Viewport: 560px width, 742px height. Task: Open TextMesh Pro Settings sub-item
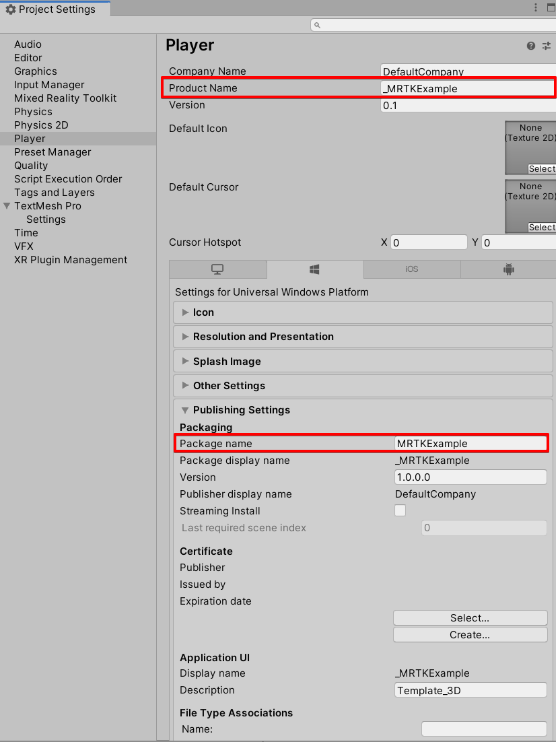pyautogui.click(x=46, y=220)
